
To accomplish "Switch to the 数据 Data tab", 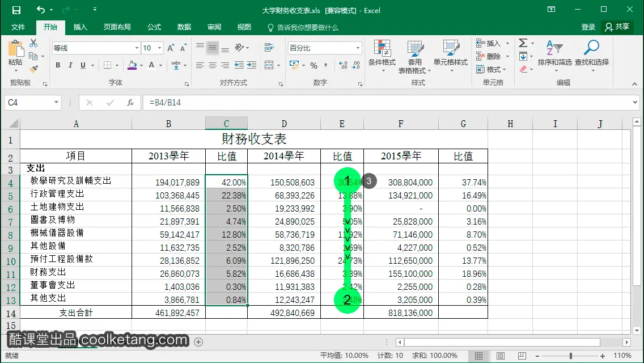I will pos(184,27).
